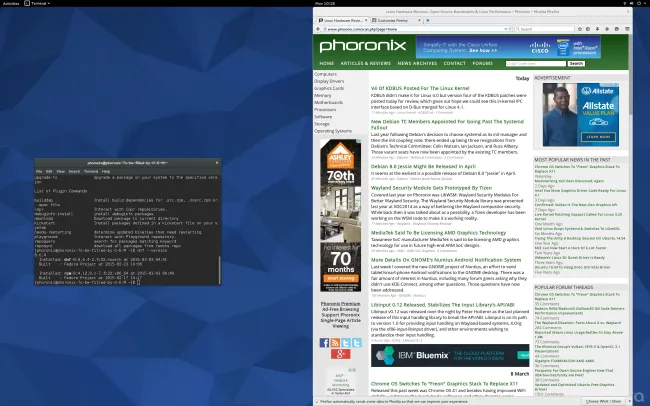This screenshot has height=406, width=650.
Task: Open MediaTek Licensing AMD Graphics article
Action: coord(438,233)
